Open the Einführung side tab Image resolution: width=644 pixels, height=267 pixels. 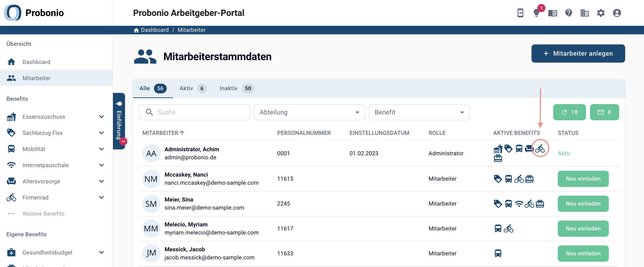[x=119, y=121]
